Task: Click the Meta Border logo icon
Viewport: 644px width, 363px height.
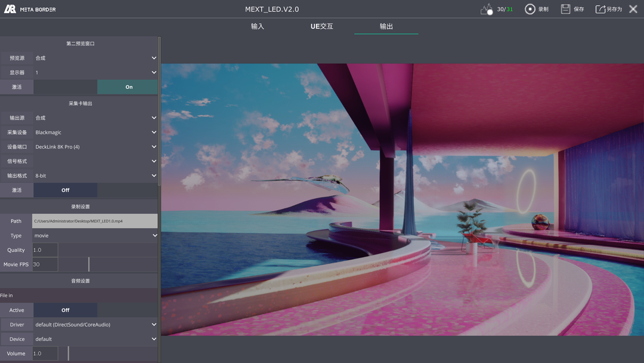Action: coord(10,8)
